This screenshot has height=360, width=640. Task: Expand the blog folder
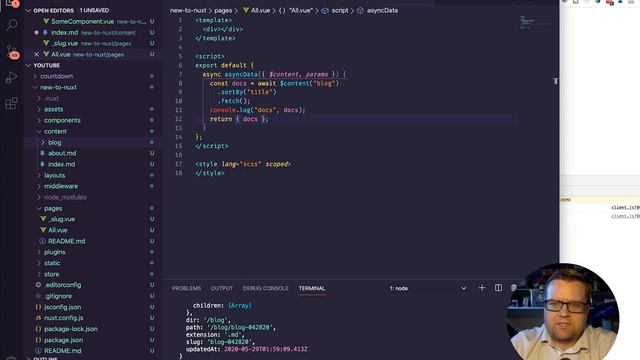tap(55, 142)
